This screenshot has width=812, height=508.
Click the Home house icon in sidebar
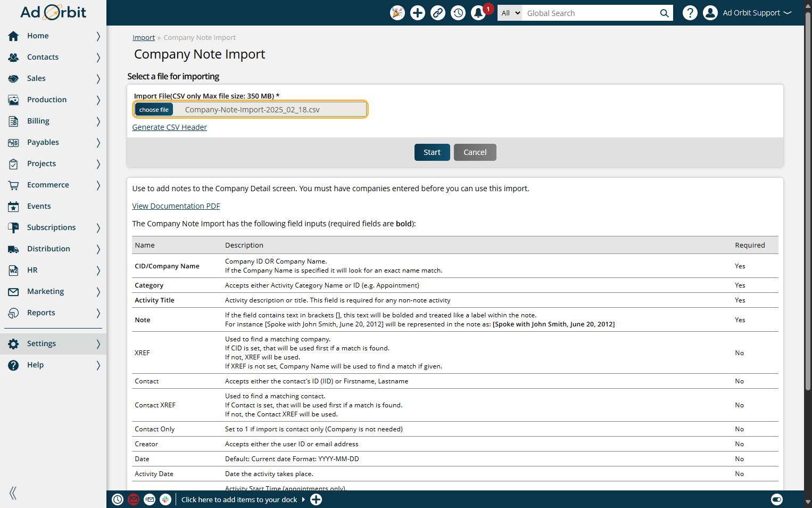click(13, 36)
